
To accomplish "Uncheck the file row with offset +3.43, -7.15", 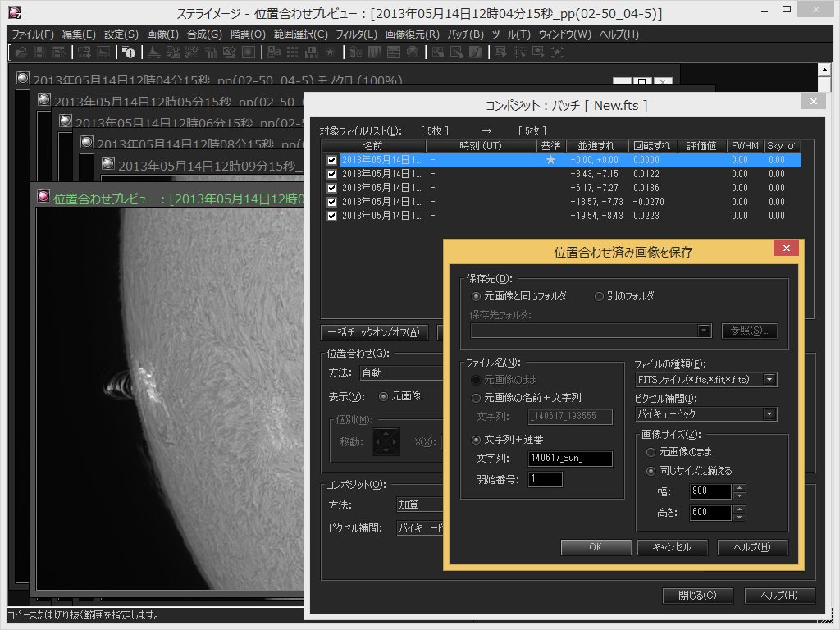I will click(x=331, y=174).
